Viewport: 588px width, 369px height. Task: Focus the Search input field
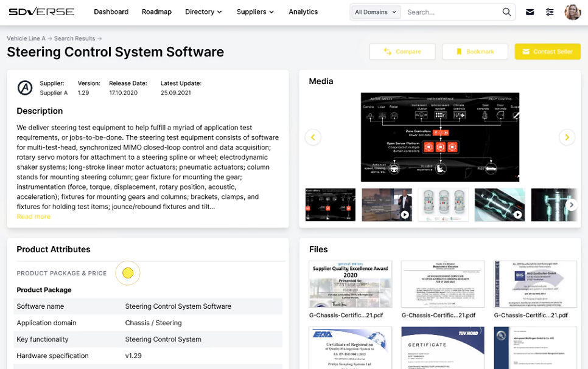pyautogui.click(x=452, y=12)
